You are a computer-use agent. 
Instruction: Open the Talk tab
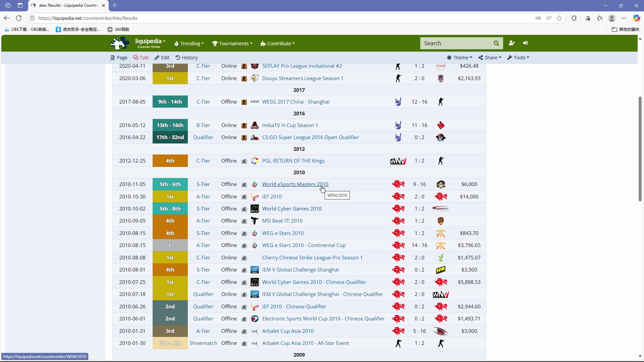[x=141, y=58]
